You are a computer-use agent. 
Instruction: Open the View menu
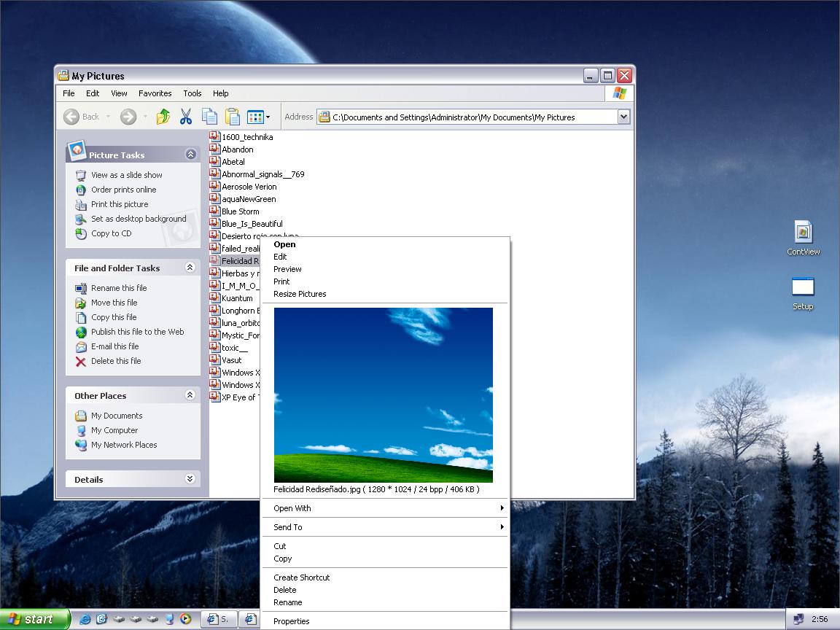point(119,93)
